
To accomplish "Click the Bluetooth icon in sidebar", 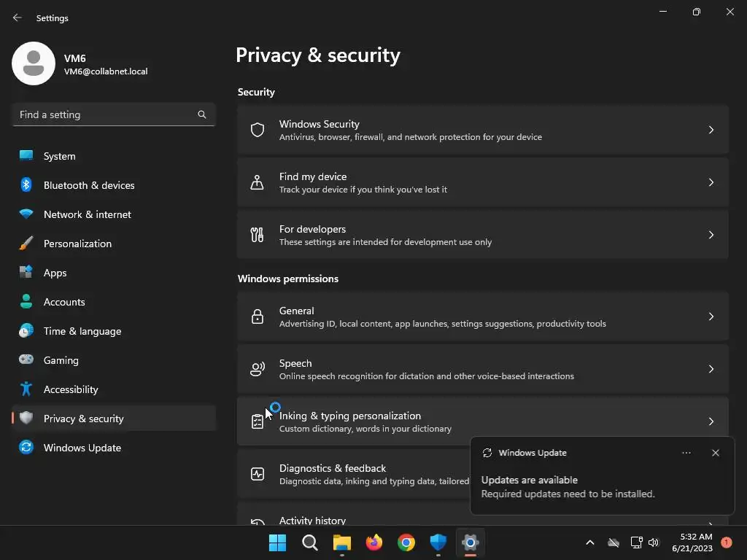I will click(x=26, y=184).
